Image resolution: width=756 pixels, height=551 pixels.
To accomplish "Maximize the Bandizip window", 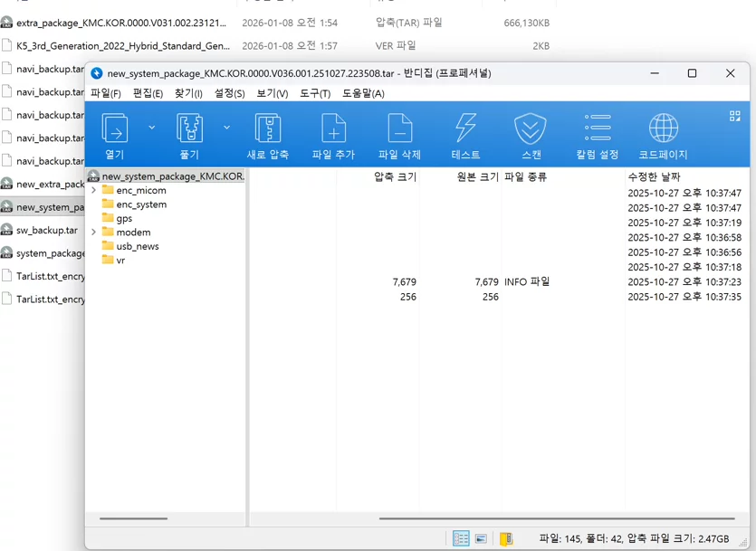I will click(692, 73).
